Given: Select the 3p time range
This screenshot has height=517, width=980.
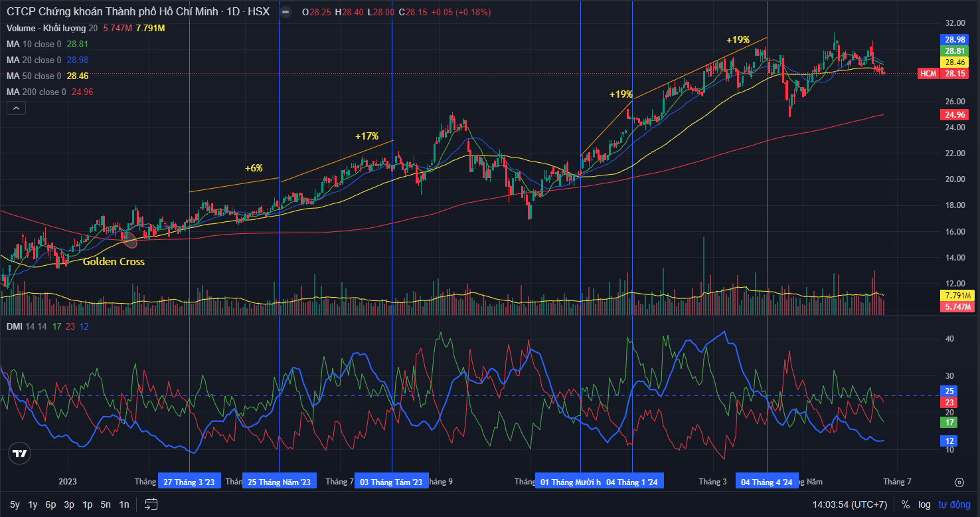Looking at the screenshot, I should click(69, 504).
